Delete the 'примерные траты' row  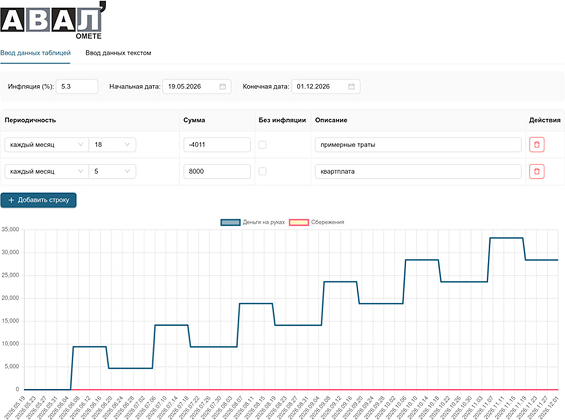pyautogui.click(x=537, y=145)
